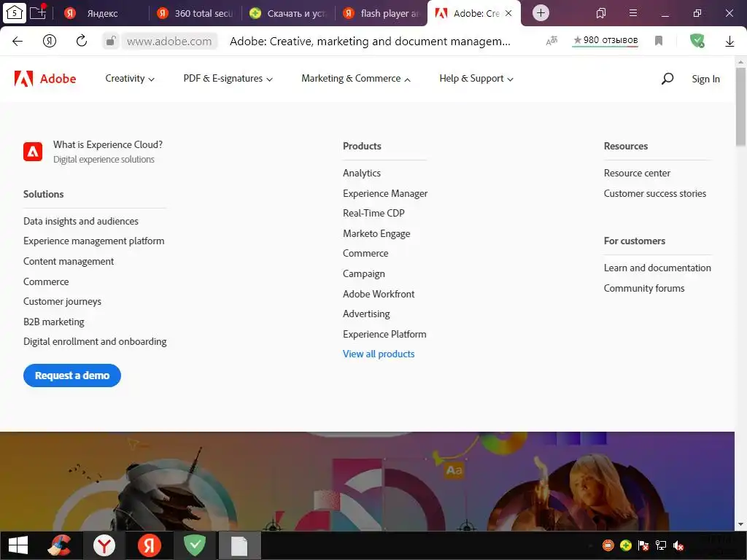Open View all products link
747x560 pixels.
pos(379,354)
